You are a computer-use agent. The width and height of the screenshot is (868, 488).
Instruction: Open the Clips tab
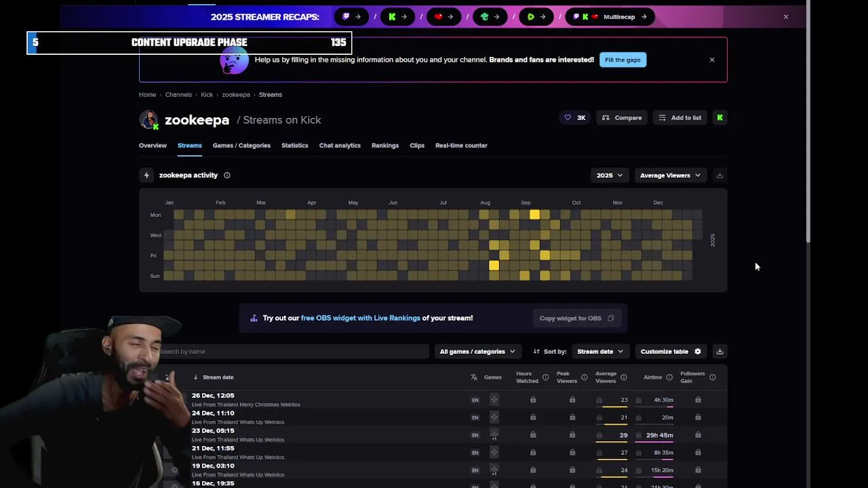417,146
